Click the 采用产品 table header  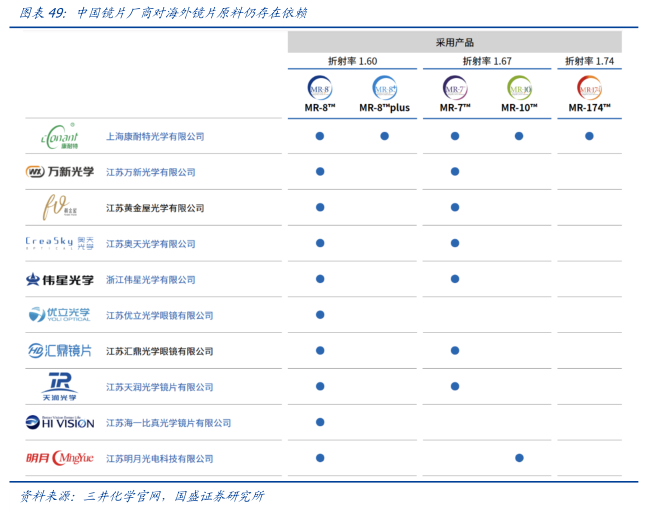[x=454, y=43]
